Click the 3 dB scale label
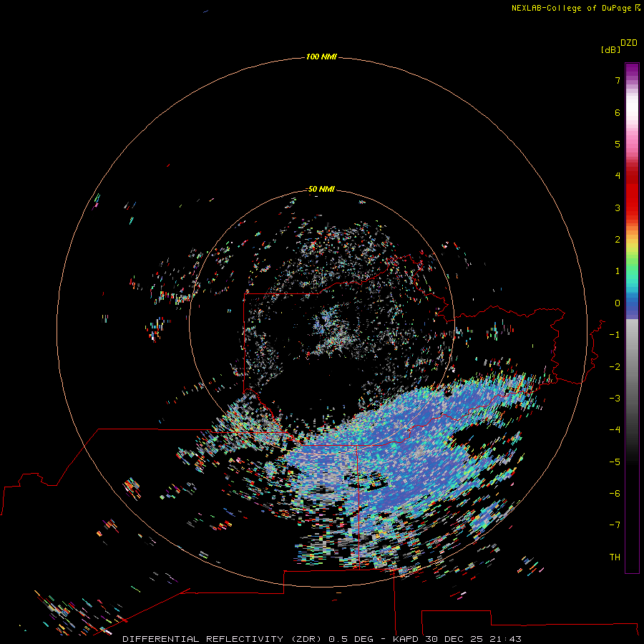Screen dimensions: 644x644 tap(618, 208)
